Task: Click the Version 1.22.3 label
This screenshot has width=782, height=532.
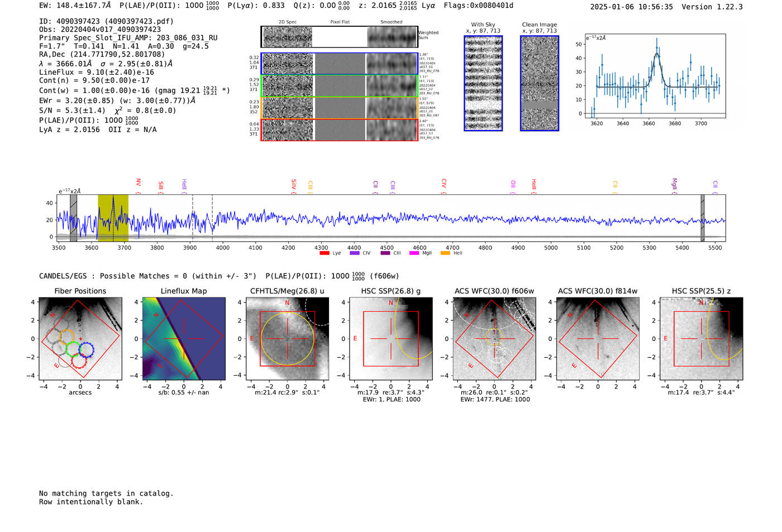Action: (x=712, y=7)
